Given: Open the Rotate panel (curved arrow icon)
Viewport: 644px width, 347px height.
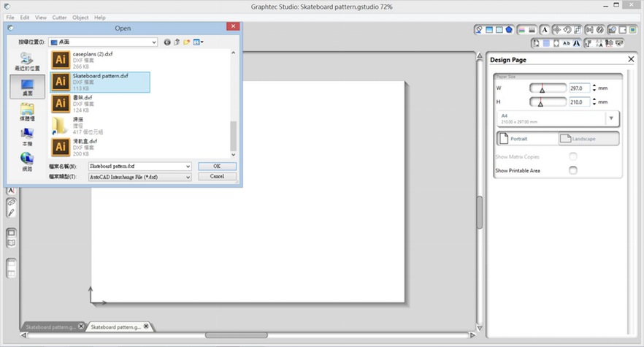Looking at the screenshot, I should [x=567, y=30].
